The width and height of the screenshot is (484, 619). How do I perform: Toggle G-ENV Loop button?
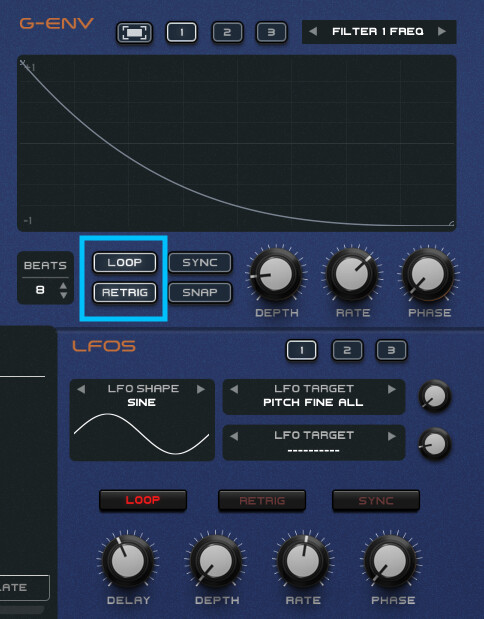tap(125, 263)
